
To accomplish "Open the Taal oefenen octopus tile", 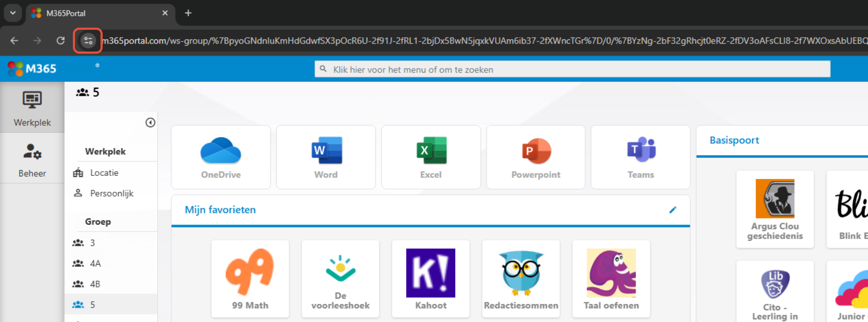I will [x=611, y=279].
